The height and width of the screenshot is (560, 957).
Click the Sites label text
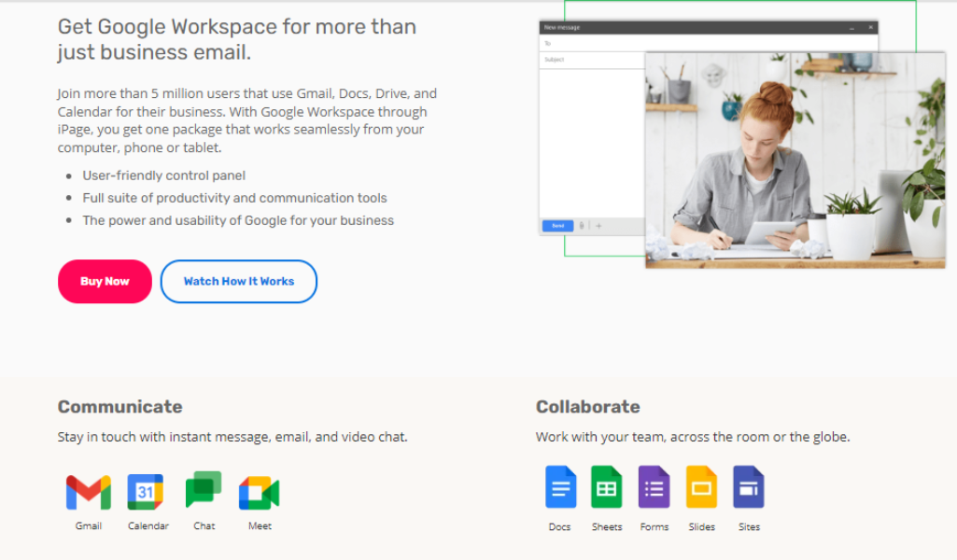click(x=749, y=527)
